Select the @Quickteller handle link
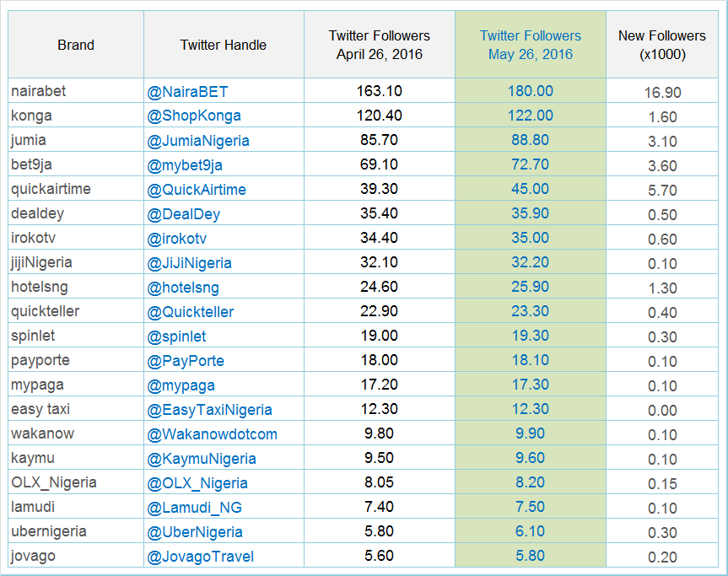The width and height of the screenshot is (728, 576). pos(191,312)
